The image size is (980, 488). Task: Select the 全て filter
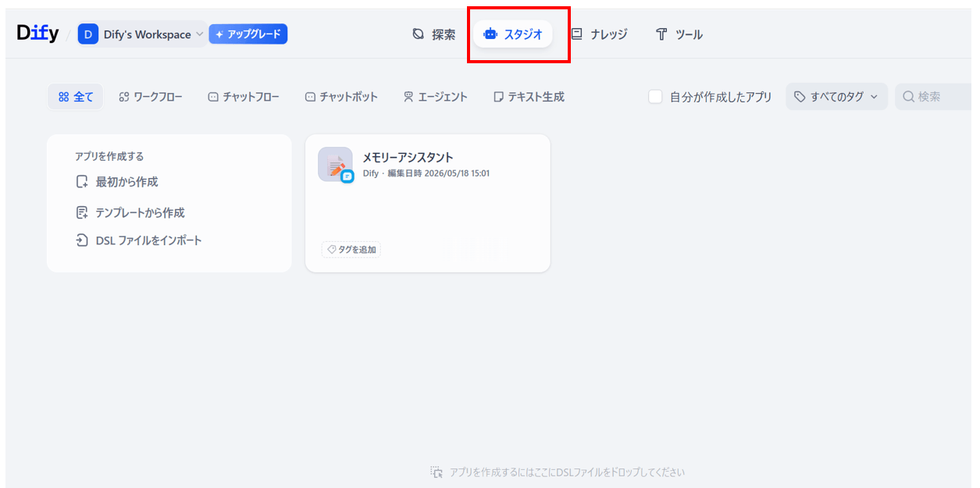pos(76,97)
